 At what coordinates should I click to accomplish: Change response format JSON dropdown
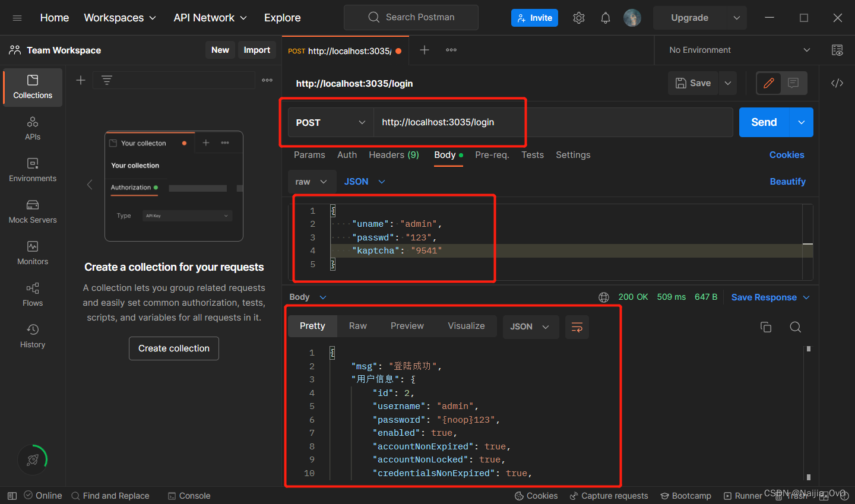(531, 327)
